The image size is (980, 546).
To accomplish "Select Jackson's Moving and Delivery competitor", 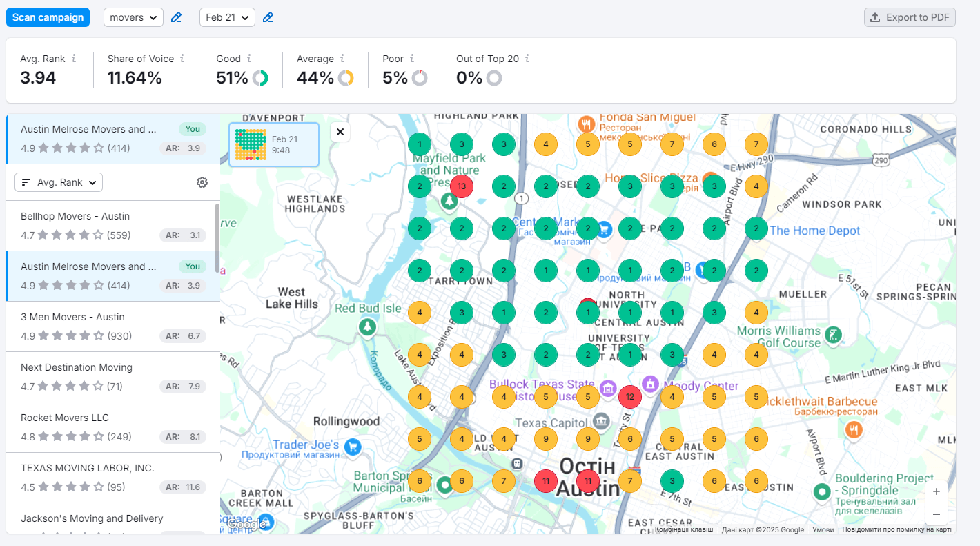I will coord(113,518).
